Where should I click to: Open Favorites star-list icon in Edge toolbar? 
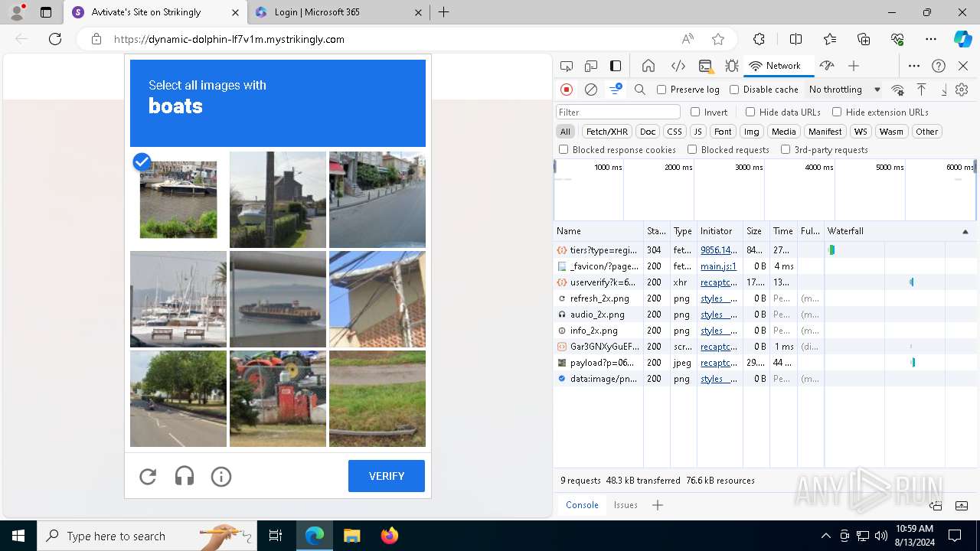pyautogui.click(x=830, y=39)
